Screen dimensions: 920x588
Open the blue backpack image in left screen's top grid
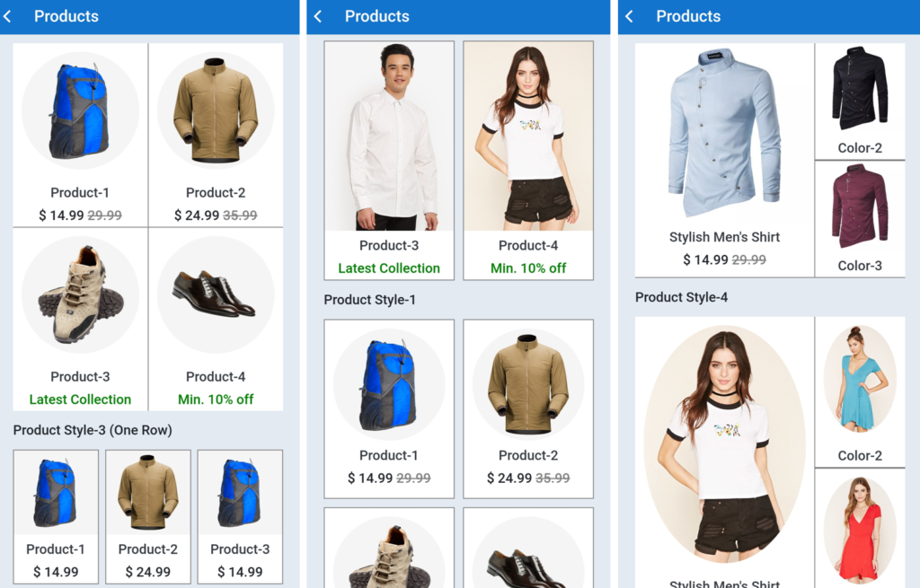tap(80, 110)
